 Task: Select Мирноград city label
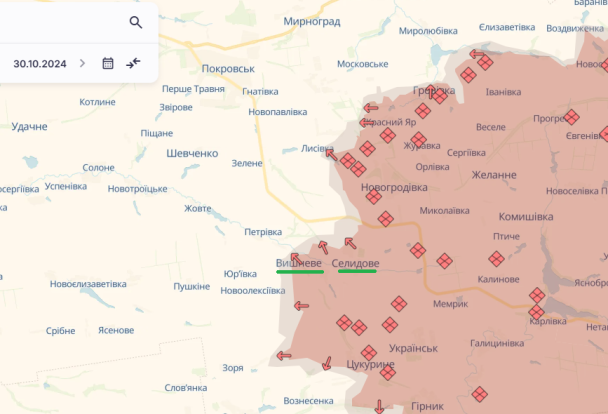[x=312, y=21]
